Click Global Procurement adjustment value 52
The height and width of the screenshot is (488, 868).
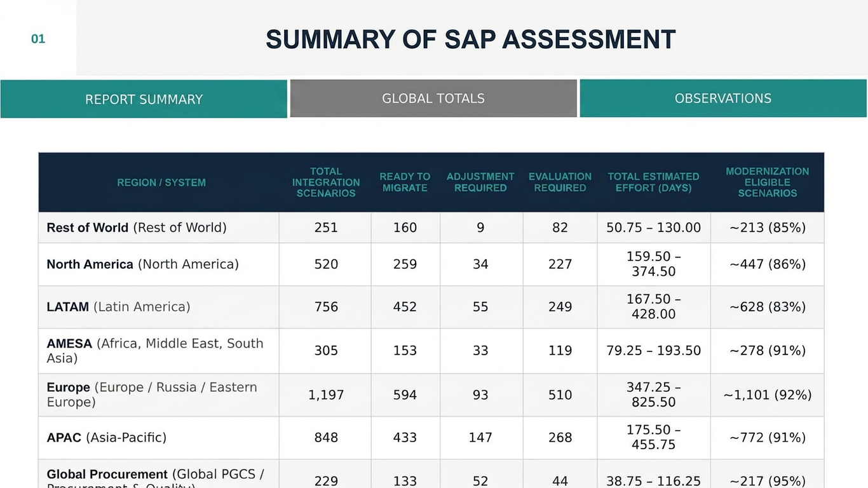click(x=480, y=481)
